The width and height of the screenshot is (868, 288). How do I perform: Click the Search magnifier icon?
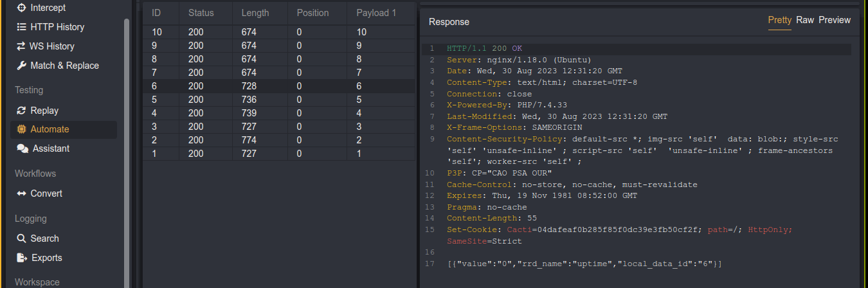click(21, 239)
